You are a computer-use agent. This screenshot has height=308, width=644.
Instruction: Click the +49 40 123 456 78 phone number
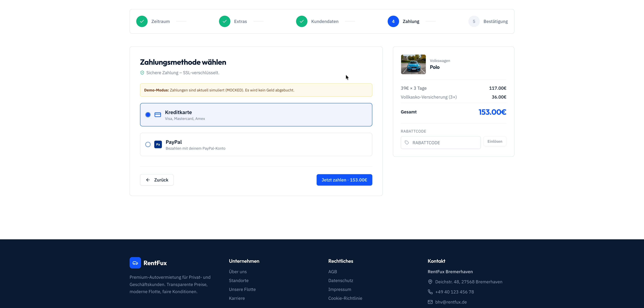pos(454,292)
